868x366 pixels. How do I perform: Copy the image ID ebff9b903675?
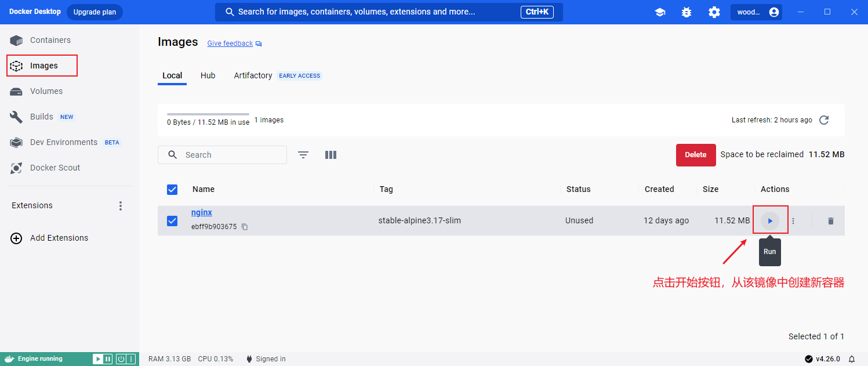[245, 227]
